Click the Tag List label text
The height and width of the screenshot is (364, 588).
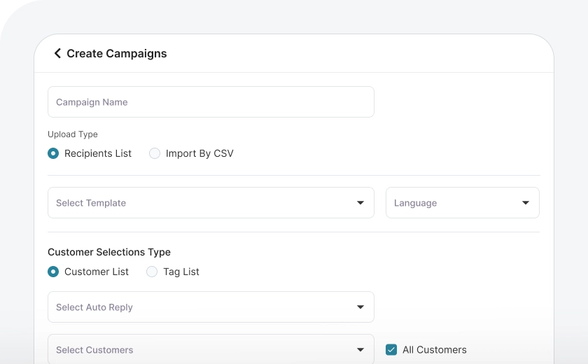(181, 272)
